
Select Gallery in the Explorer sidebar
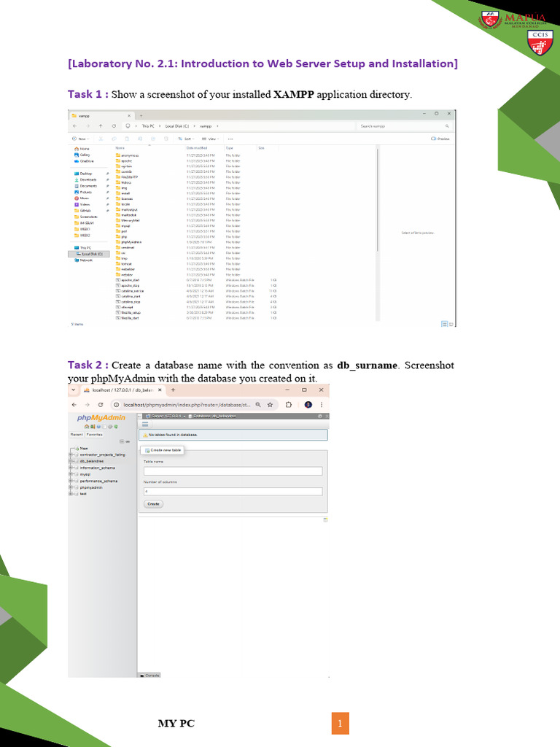pyautogui.click(x=82, y=155)
